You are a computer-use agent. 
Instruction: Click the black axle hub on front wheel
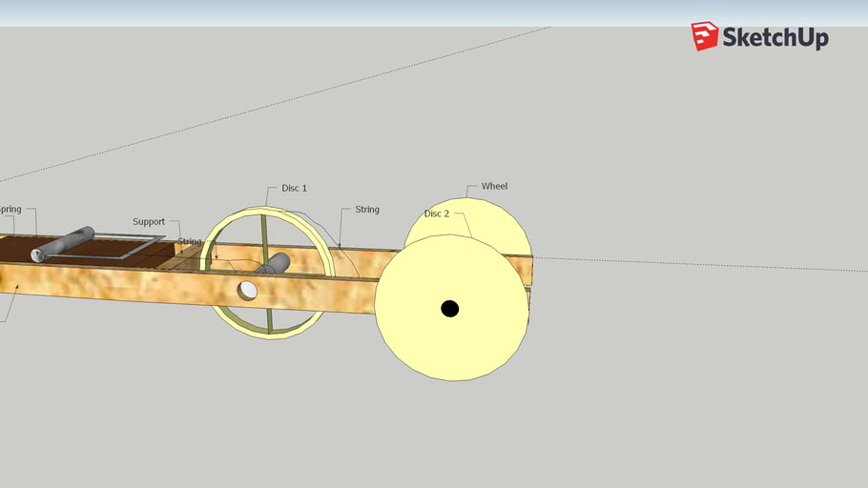[x=449, y=309]
